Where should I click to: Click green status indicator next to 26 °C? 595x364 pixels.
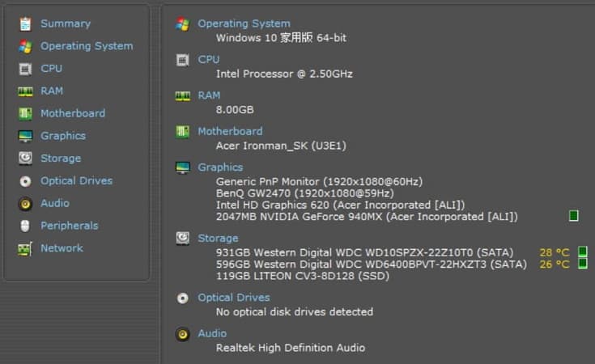tap(583, 263)
